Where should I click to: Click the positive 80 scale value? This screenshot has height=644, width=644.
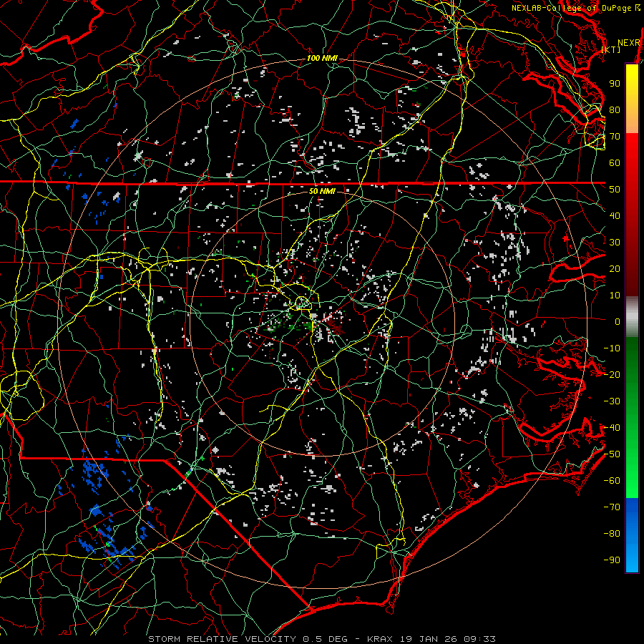pos(615,110)
